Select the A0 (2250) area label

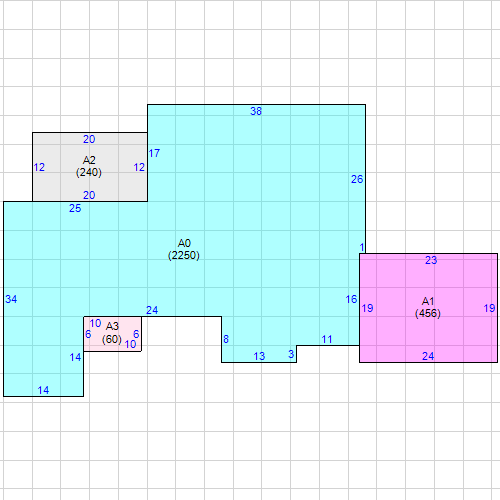click(184, 249)
